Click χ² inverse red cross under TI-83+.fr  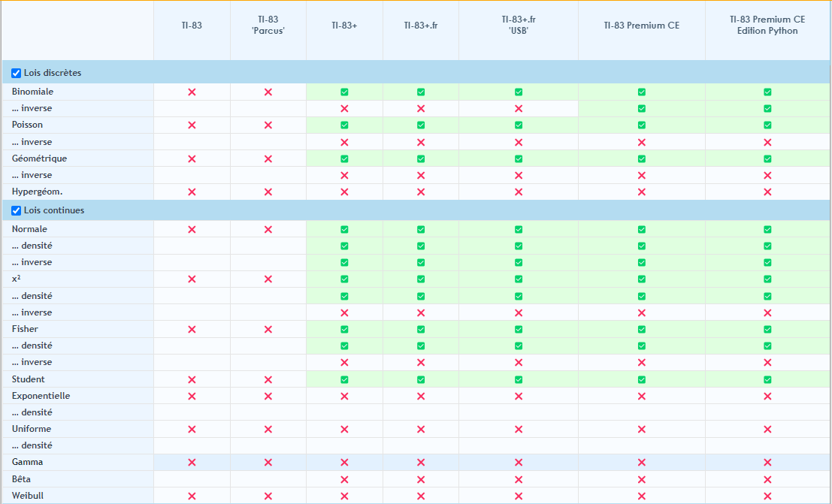(421, 312)
